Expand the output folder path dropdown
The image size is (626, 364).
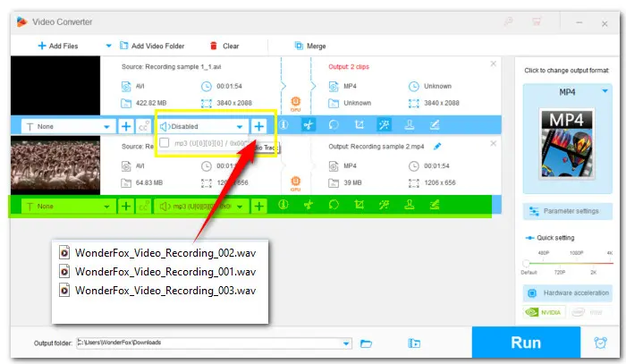(346, 343)
